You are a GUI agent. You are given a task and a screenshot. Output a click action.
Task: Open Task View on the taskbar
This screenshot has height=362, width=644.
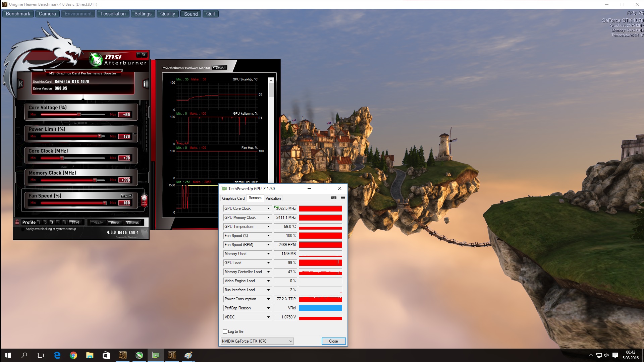tap(40, 355)
